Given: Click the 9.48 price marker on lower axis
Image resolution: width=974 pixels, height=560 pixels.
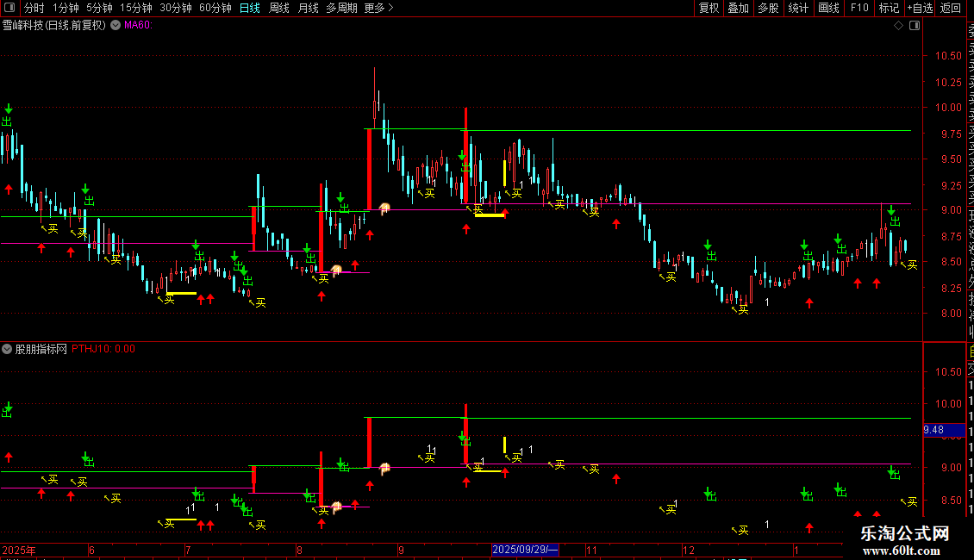Looking at the screenshot, I should point(944,430).
